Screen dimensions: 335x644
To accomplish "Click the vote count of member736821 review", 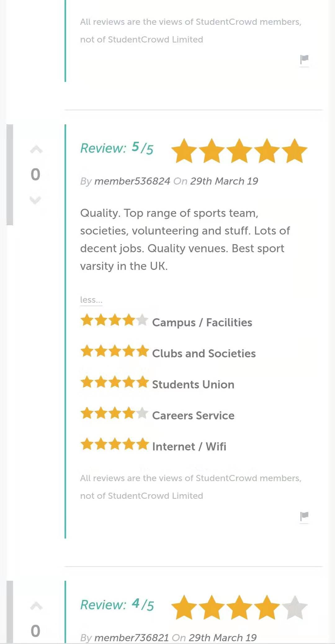I will (35, 631).
